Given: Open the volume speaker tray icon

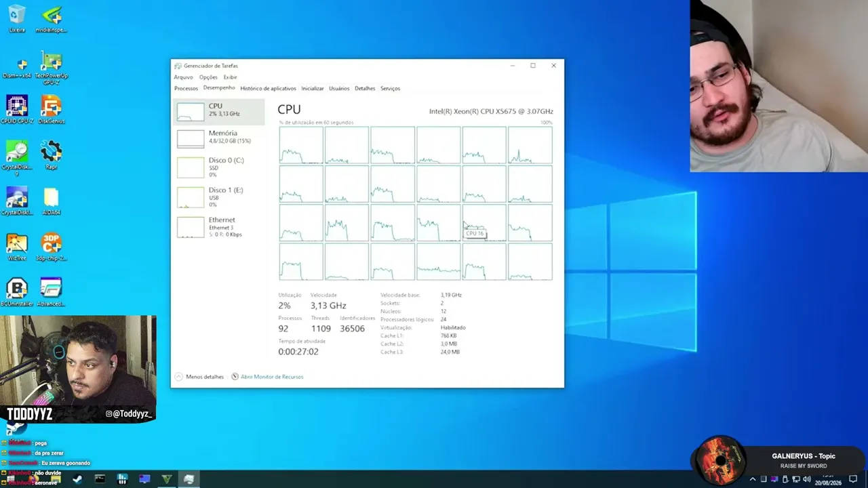Looking at the screenshot, I should pyautogui.click(x=806, y=479).
